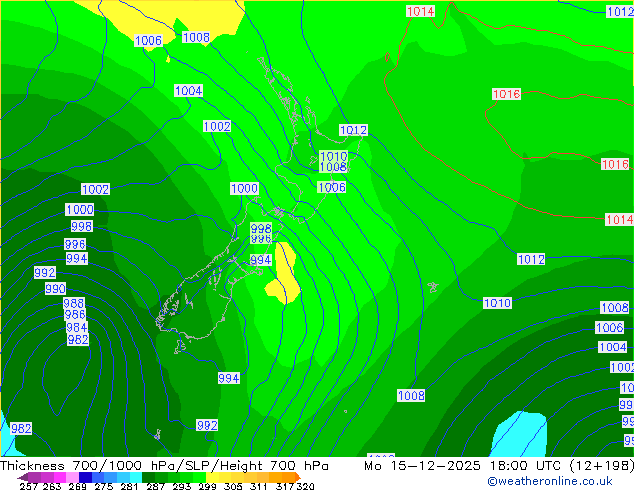This screenshot has width=634, height=490.
Task: Click the legend value 299
Action: [x=207, y=486]
